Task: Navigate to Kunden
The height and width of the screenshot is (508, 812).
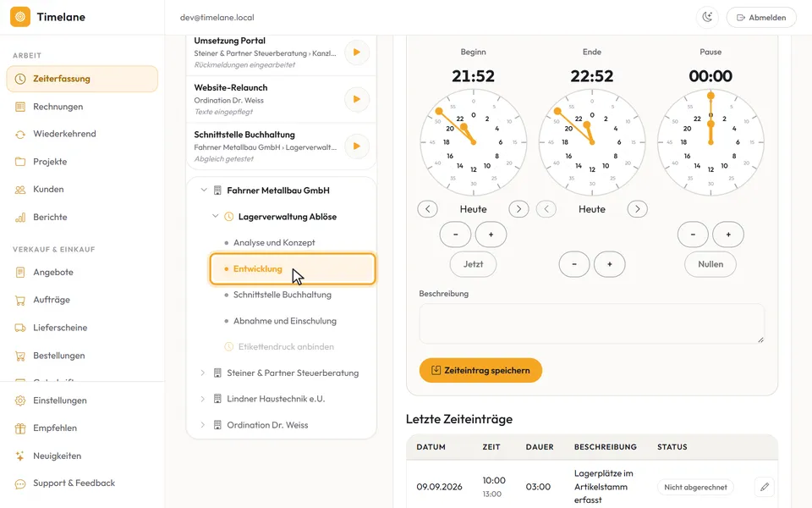Action: tap(82, 189)
